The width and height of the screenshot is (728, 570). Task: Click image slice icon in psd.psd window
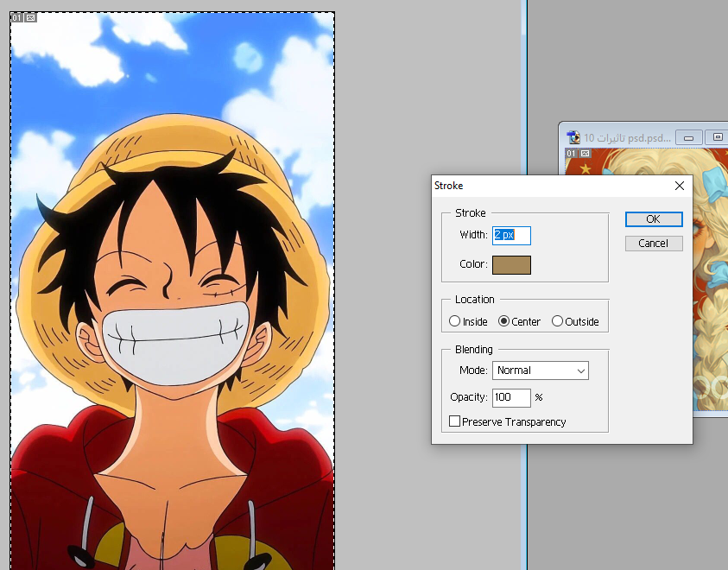tap(585, 154)
